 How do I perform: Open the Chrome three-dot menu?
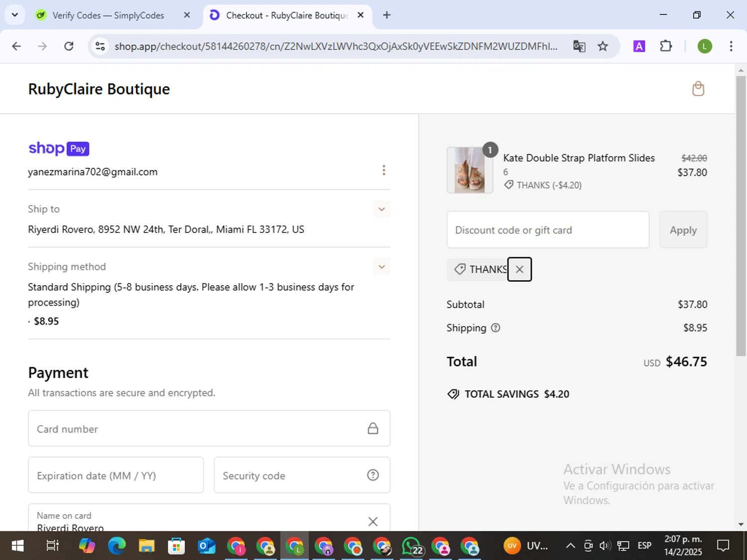pyautogui.click(x=731, y=46)
